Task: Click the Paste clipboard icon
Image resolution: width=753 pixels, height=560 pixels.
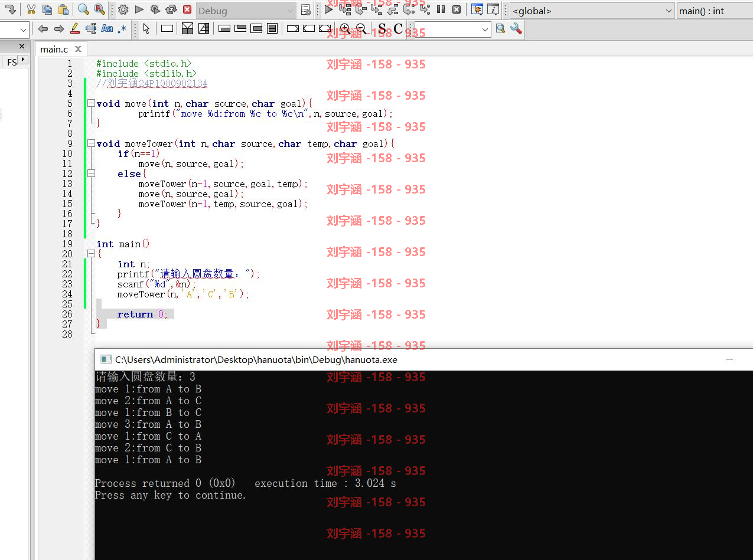Action: [x=63, y=9]
